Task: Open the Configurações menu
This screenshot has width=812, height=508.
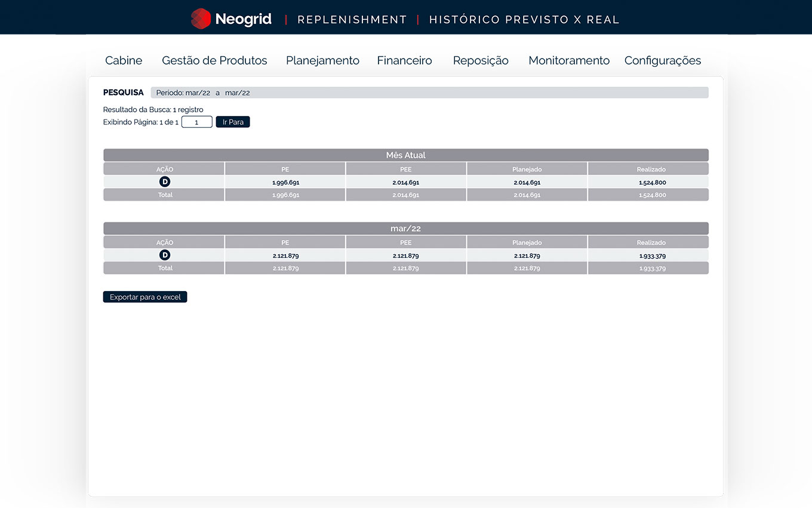Action: (662, 60)
